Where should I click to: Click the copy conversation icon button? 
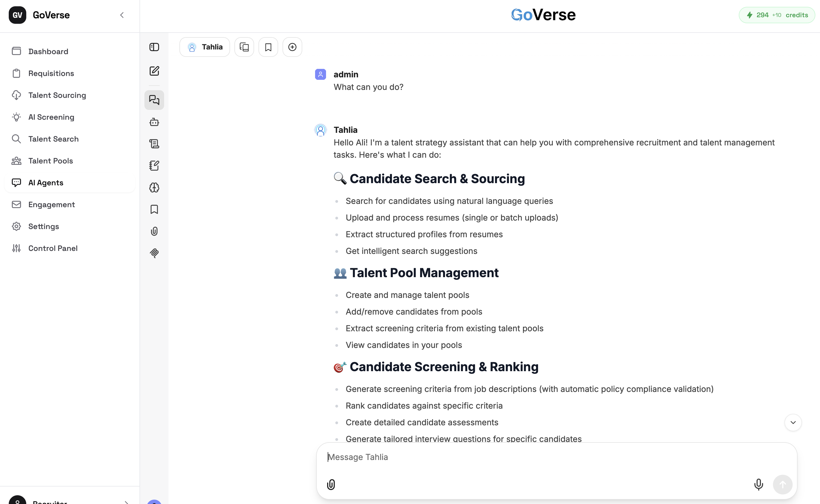tap(244, 47)
